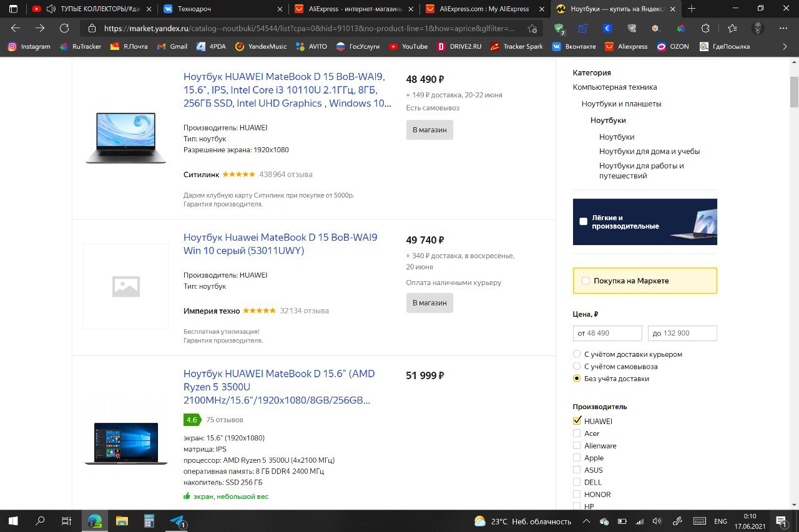The height and width of the screenshot is (532, 799).
Task: Select Без учёта доставки option
Action: coord(577,379)
